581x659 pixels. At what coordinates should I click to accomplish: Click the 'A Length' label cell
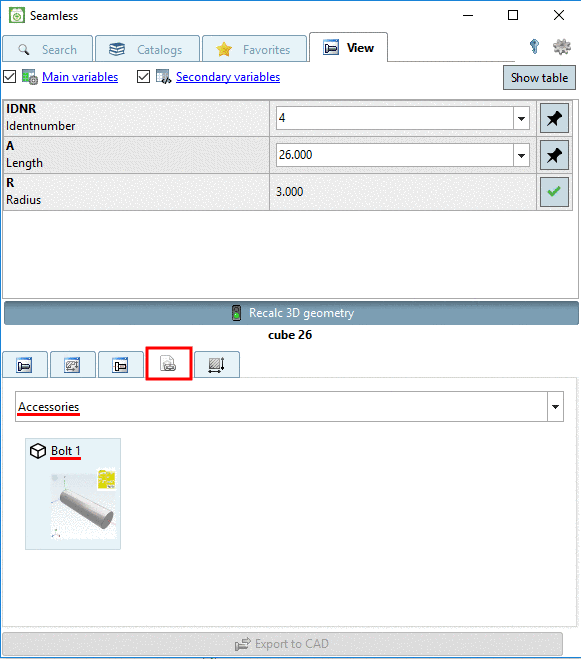136,155
